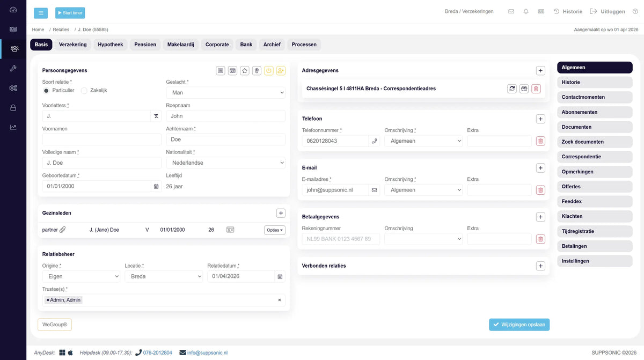The width and height of the screenshot is (644, 360).
Task: Expand the Nationaliteit dropdown
Action: [225, 163]
